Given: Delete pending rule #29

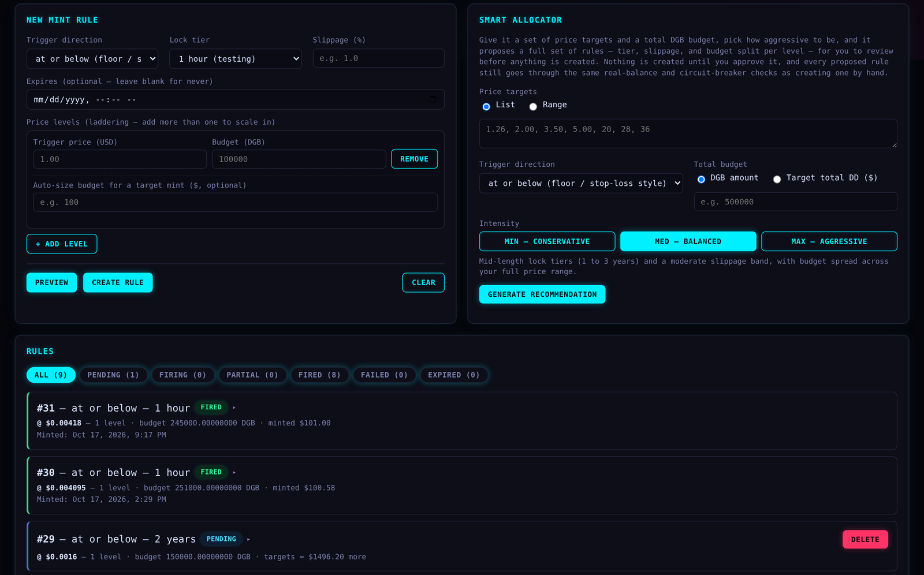Looking at the screenshot, I should (865, 539).
